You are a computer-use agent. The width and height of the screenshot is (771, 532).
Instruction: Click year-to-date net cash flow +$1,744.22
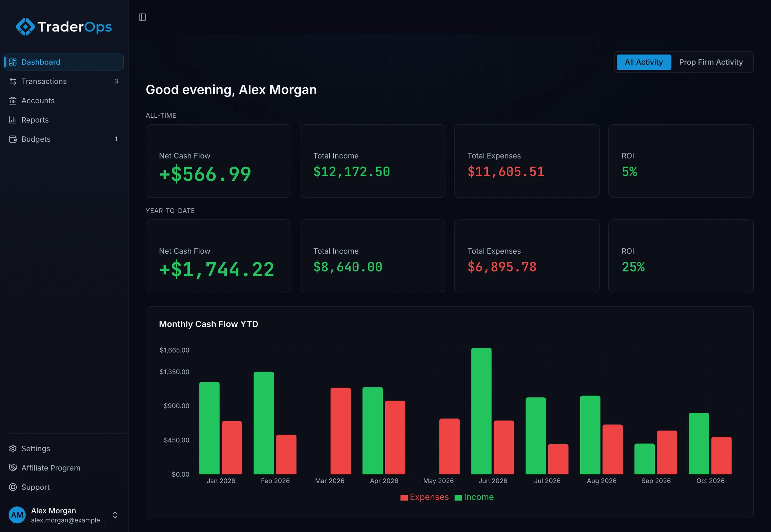click(x=217, y=269)
